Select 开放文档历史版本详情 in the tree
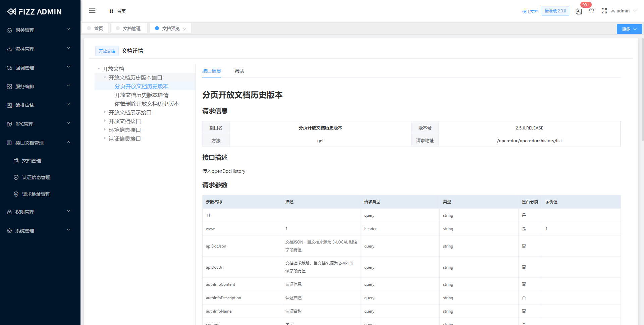The image size is (644, 325). point(142,95)
